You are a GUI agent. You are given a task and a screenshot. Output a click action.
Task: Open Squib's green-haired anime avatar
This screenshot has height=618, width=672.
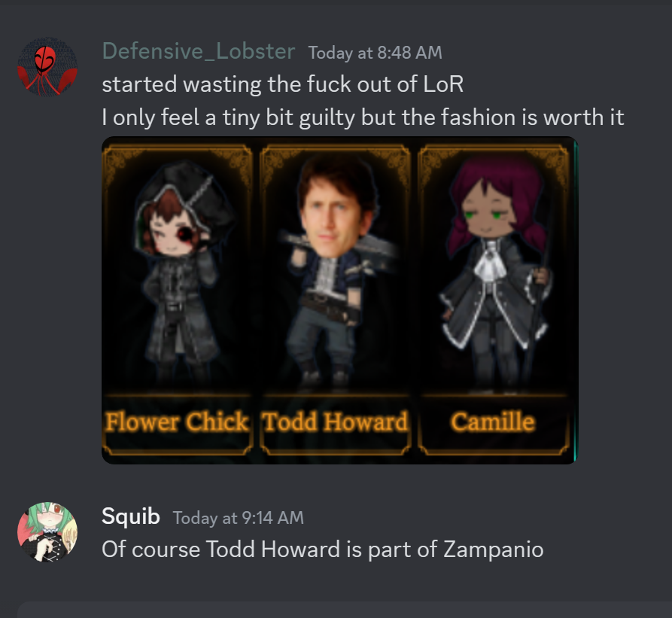coord(47,532)
